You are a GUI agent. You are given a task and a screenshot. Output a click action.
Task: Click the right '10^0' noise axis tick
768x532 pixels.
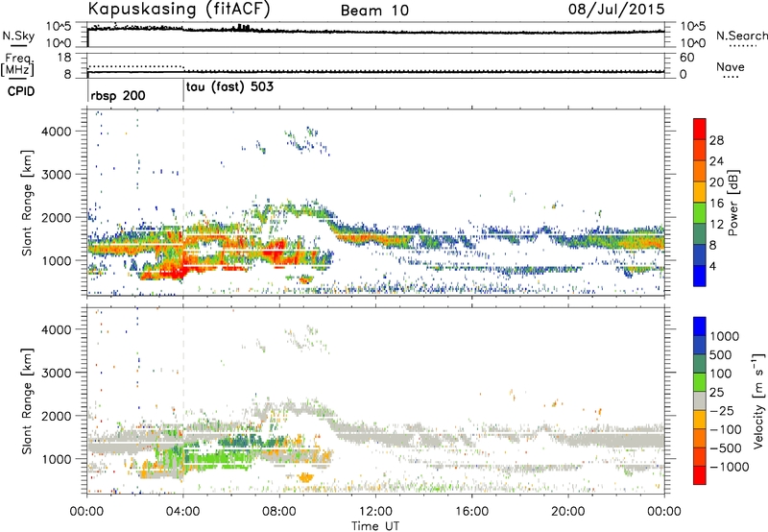click(692, 42)
